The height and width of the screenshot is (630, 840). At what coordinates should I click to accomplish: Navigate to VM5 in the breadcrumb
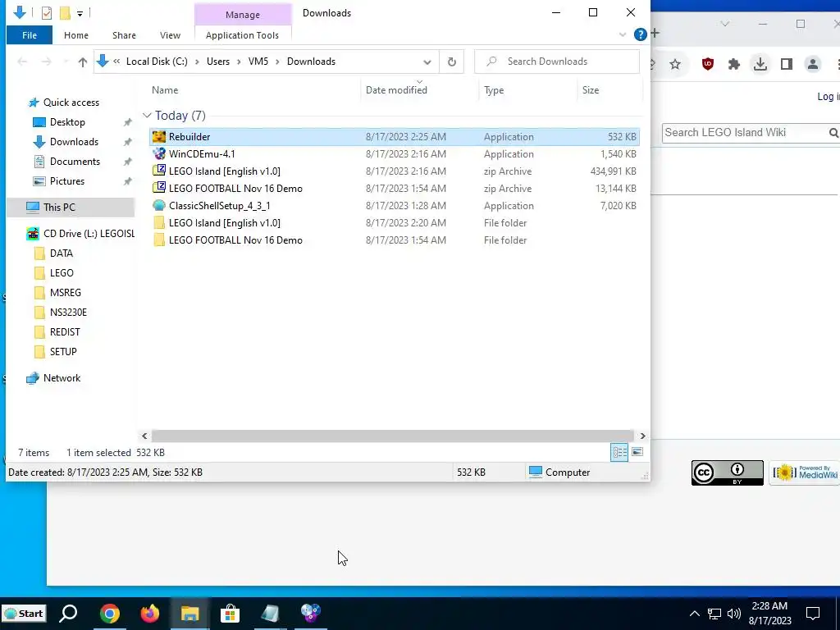tap(258, 61)
